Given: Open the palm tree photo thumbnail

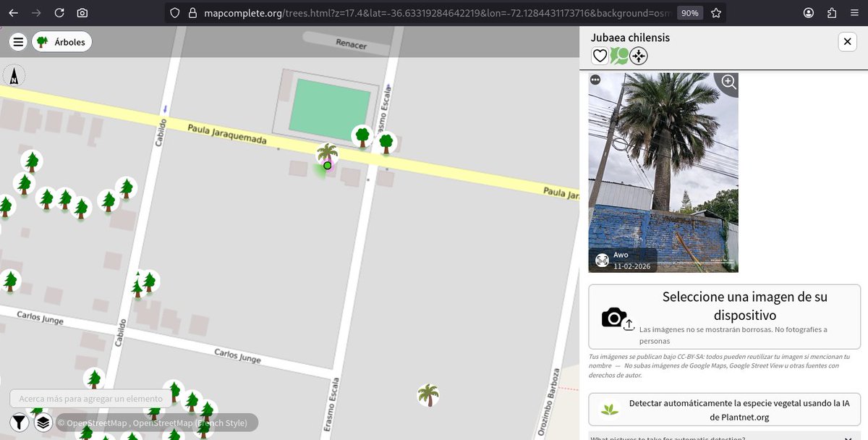Looking at the screenshot, I should (663, 172).
